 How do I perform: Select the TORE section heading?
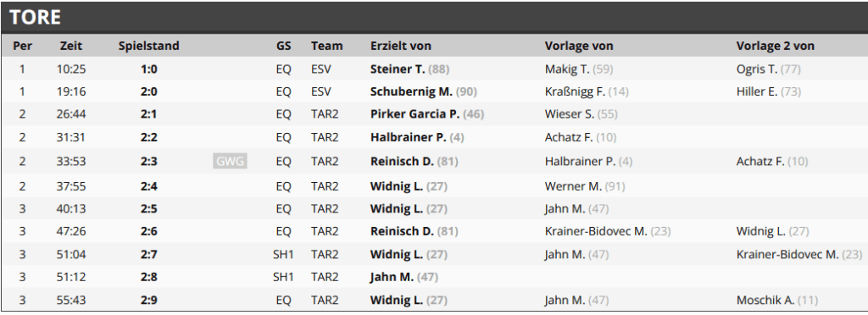click(35, 18)
